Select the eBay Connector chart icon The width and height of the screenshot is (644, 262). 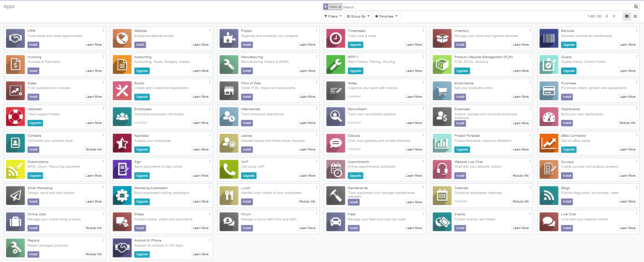coord(549,143)
